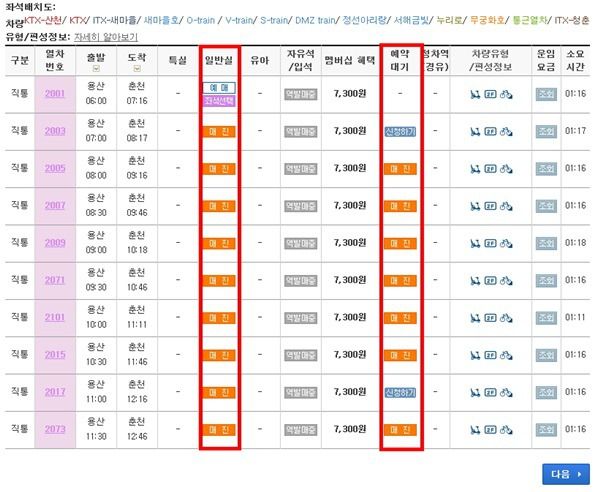Viewport: 600px width, 492px height.
Task: Open train number 2007 link
Action: (x=55, y=206)
